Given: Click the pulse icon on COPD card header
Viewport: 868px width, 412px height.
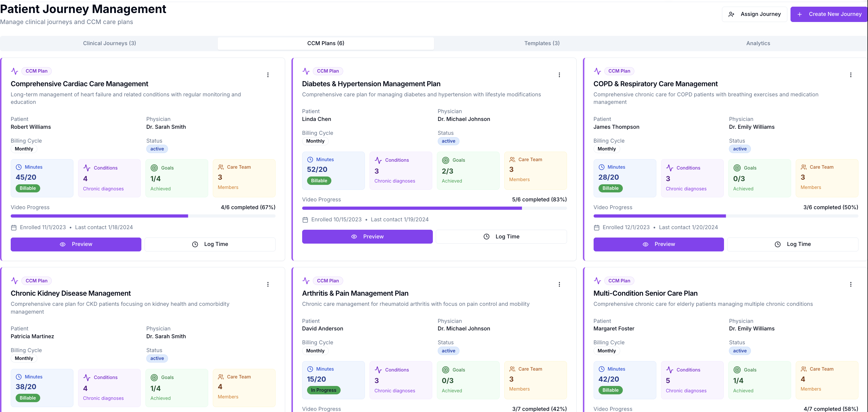Looking at the screenshot, I should 597,71.
